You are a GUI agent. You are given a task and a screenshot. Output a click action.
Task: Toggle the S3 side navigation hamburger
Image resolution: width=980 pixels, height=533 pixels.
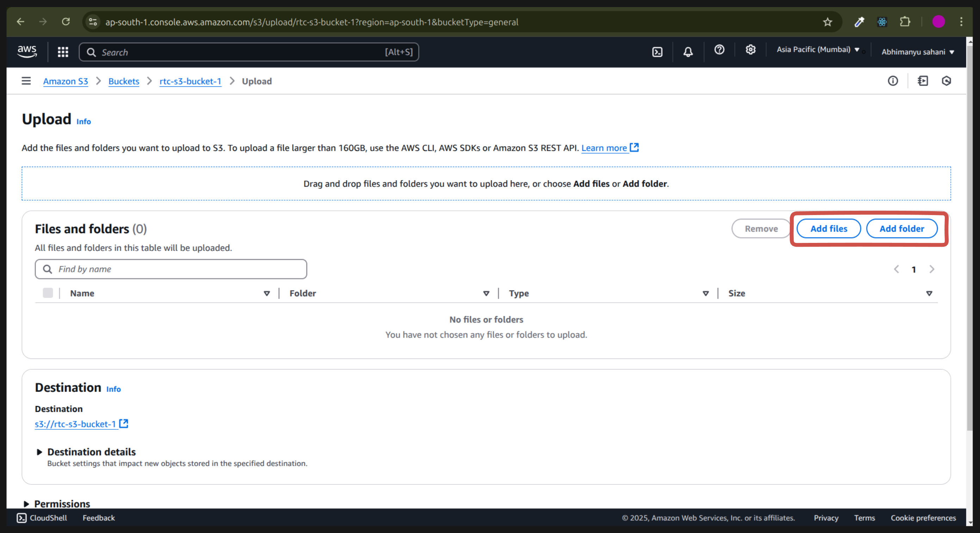click(x=26, y=81)
